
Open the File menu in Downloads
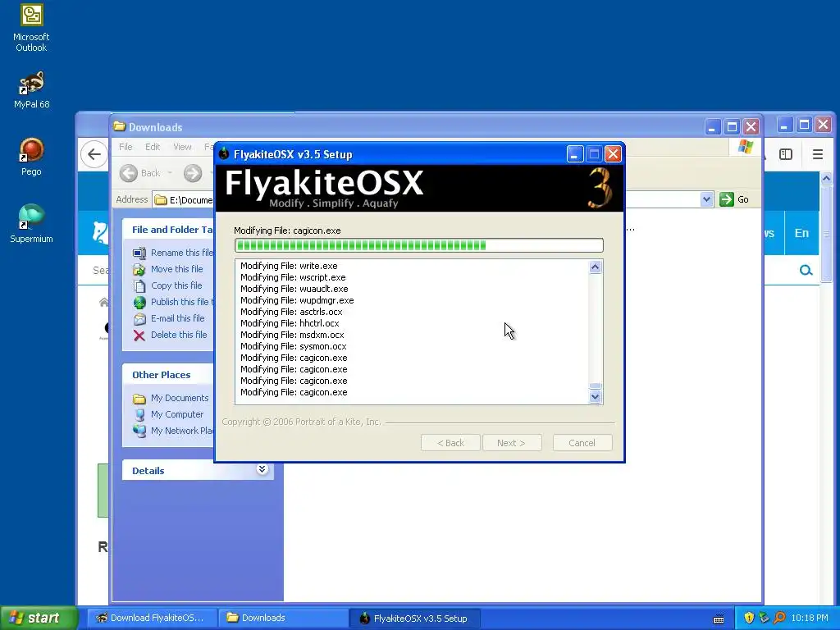[x=126, y=147]
